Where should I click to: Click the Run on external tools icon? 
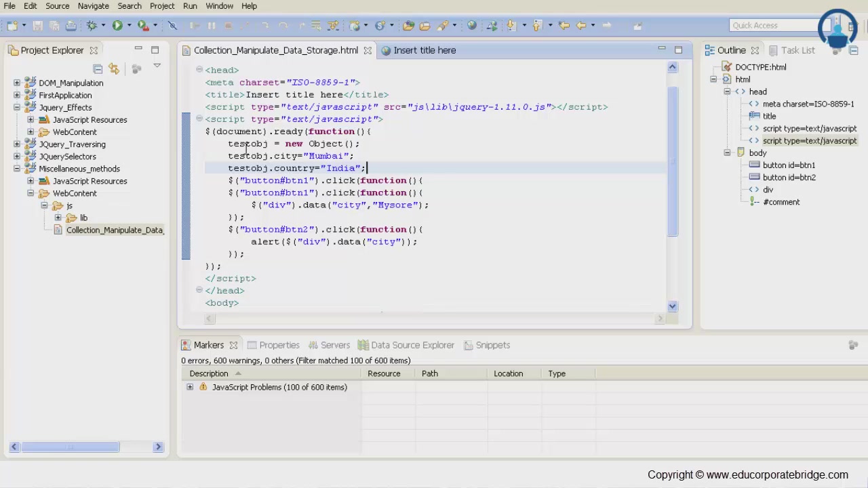pos(143,26)
